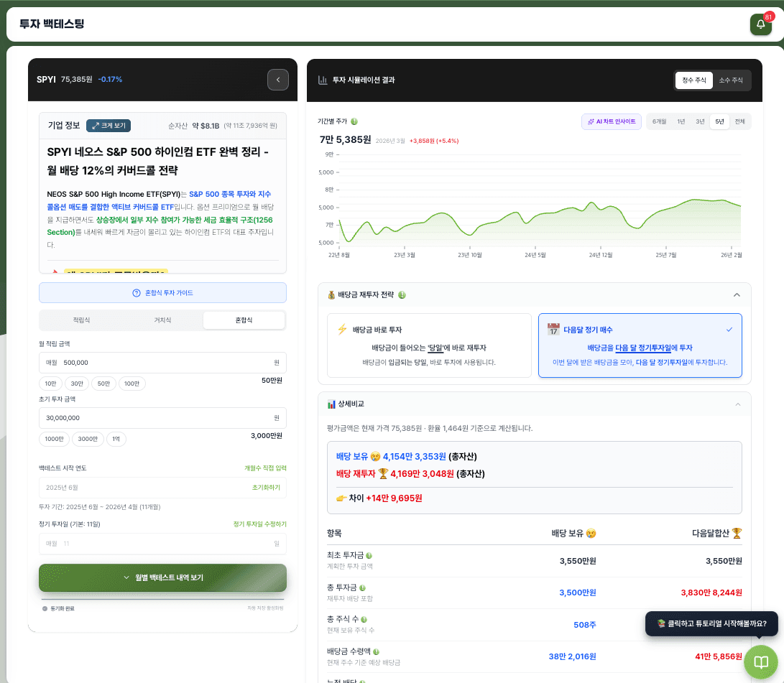Image resolution: width=784 pixels, height=683 pixels.
Task: Switch to 소수 주식 mode
Action: point(731,80)
